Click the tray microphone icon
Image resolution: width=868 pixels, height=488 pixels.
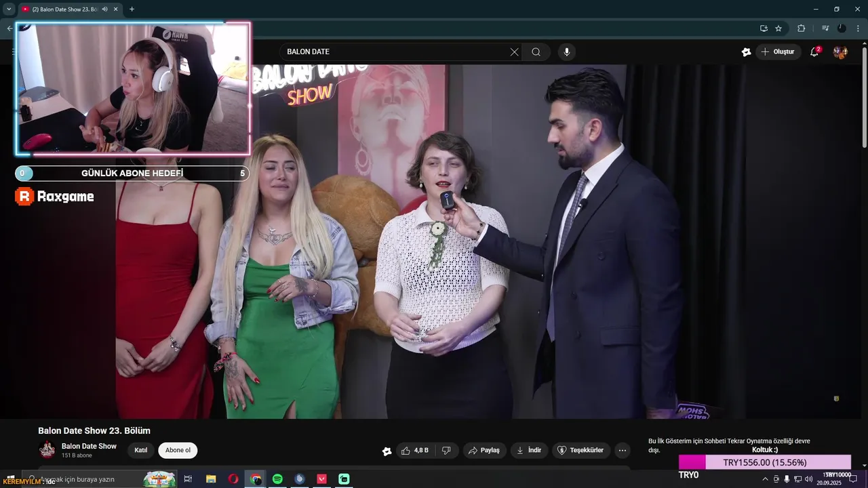(x=787, y=479)
